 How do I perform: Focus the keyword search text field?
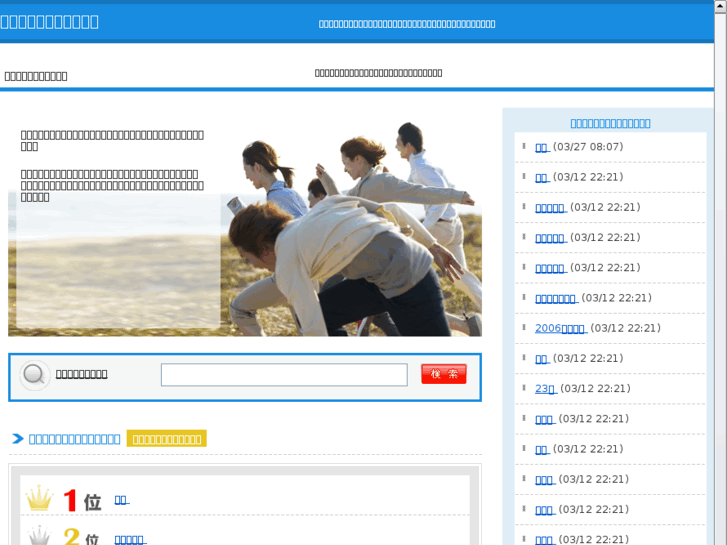click(x=284, y=375)
